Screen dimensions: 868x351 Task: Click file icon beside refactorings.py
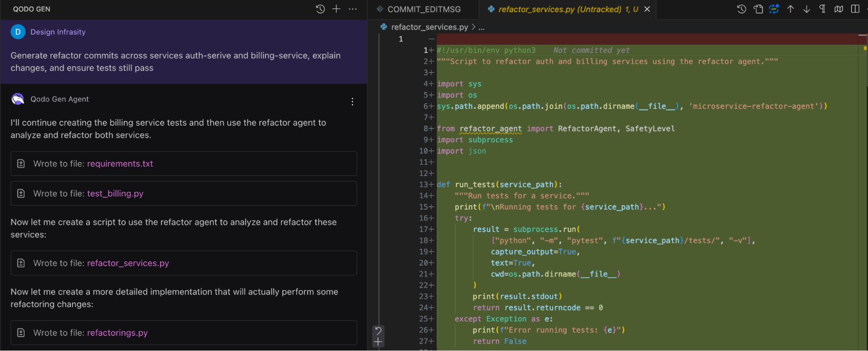click(x=21, y=333)
